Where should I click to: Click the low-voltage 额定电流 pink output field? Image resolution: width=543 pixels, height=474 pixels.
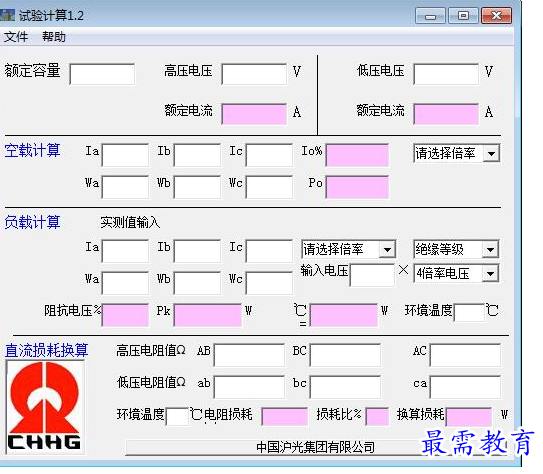[446, 114]
